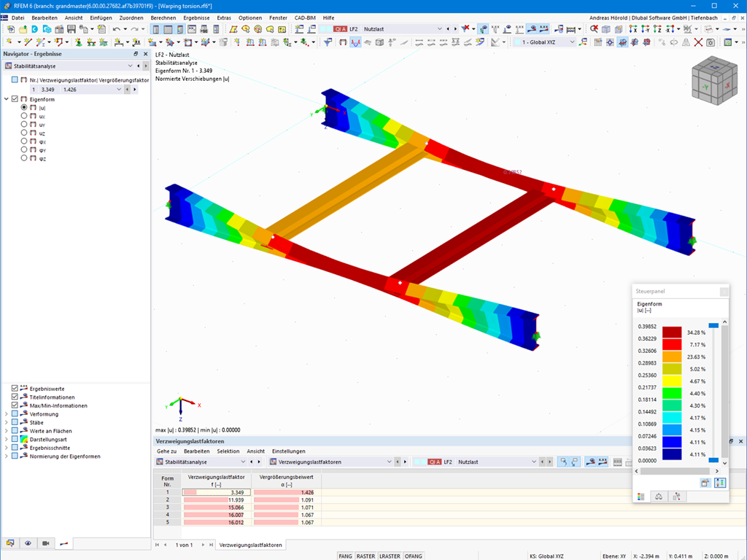Screen dimensions: 747x560
Task: Enable the Stäbe checkbox
Action: pos(15,422)
